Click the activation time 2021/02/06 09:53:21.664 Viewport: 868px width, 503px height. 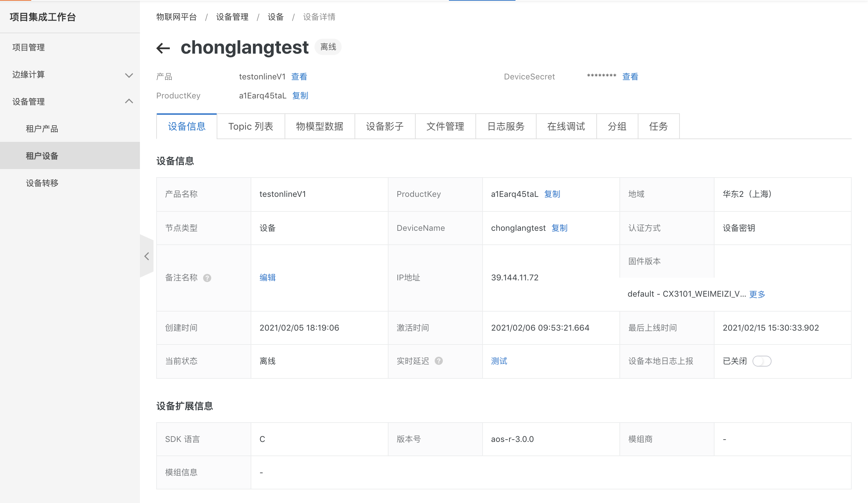pos(540,328)
